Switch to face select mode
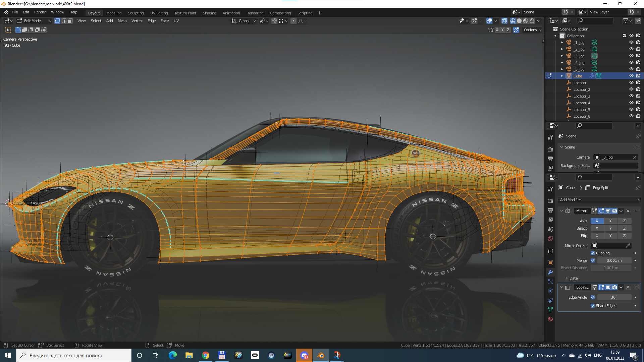The height and width of the screenshot is (362, 644). 70,21
